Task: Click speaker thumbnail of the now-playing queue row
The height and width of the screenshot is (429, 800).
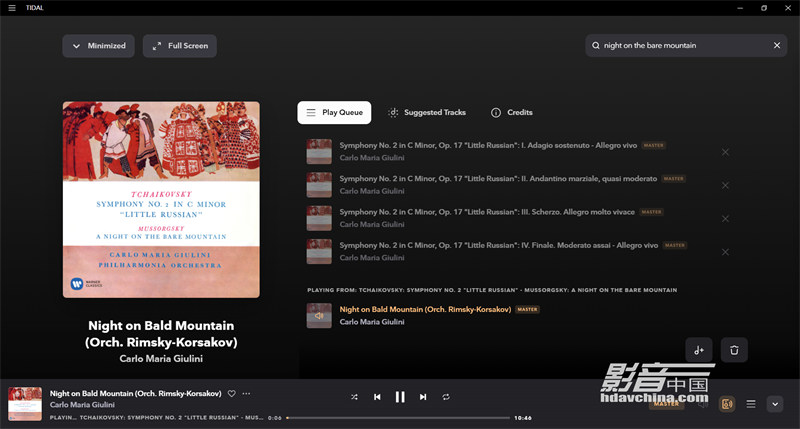Action: pos(319,316)
